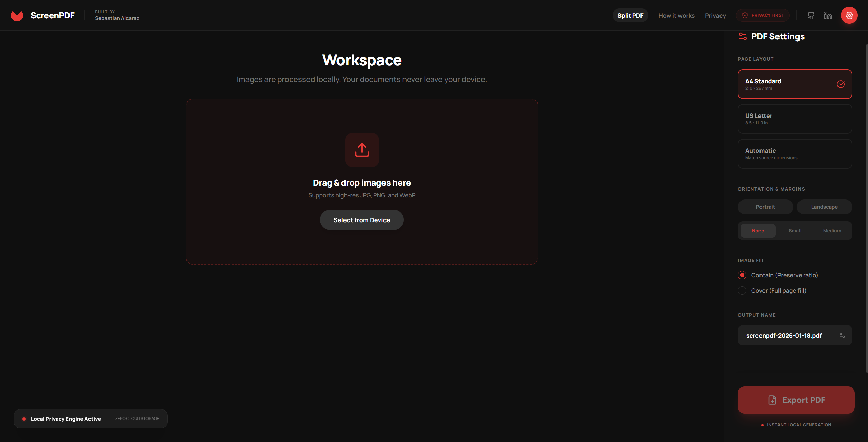Screen dimensions: 868x442
Task: Click the Export PDF button
Action: point(796,400)
